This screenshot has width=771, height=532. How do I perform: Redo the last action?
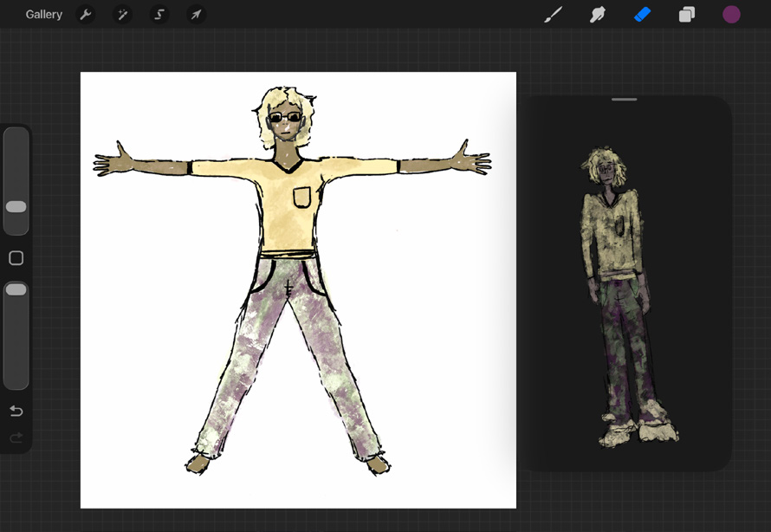click(16, 437)
